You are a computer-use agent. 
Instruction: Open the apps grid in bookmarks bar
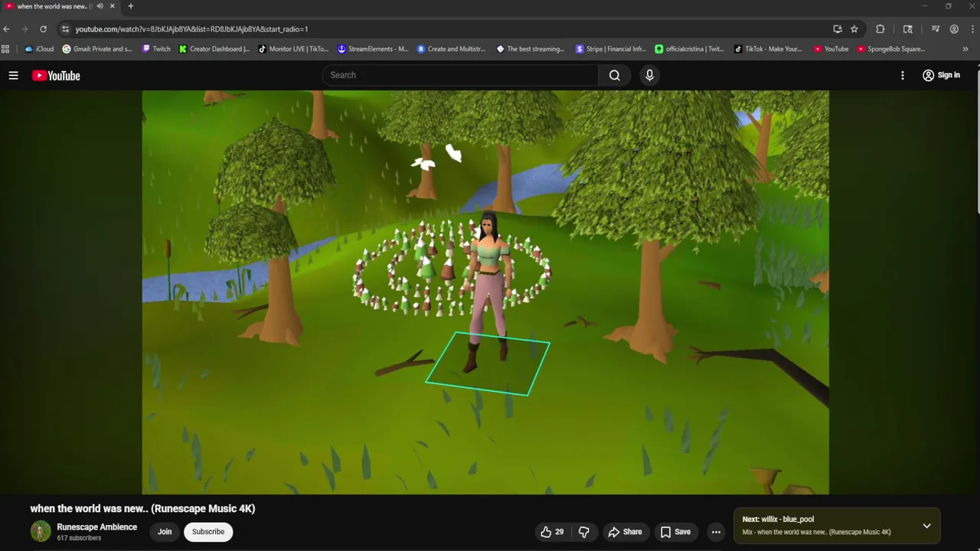point(5,49)
